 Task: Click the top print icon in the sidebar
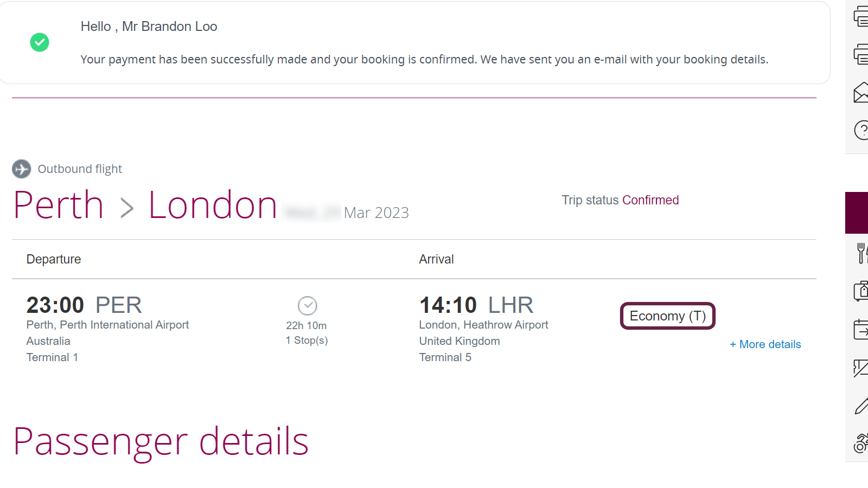click(x=861, y=16)
